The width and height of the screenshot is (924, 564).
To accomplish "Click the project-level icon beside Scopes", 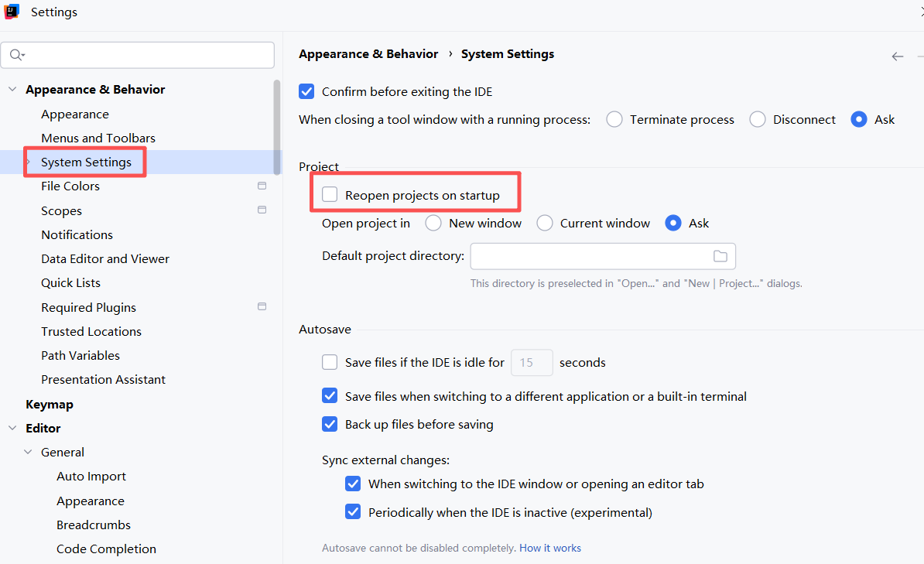I will pos(262,210).
